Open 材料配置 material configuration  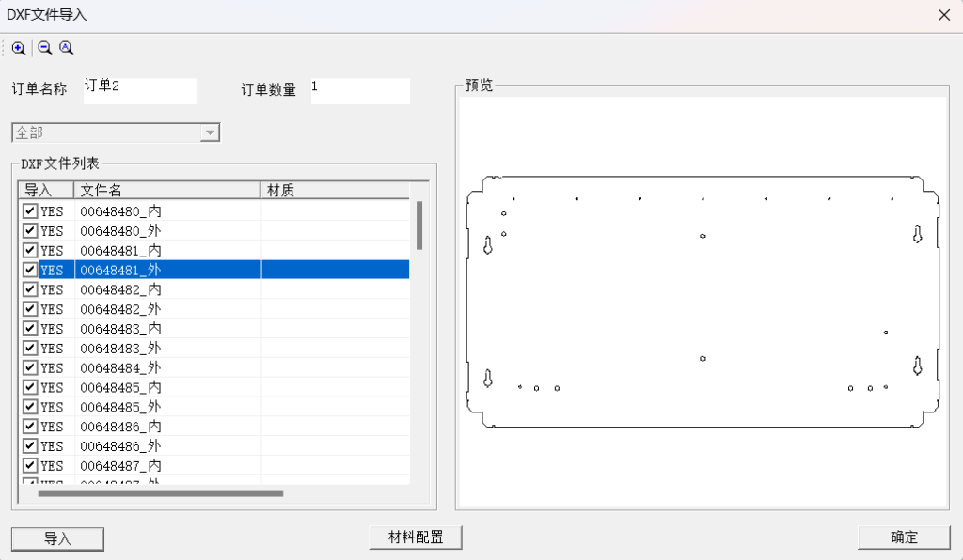(x=415, y=537)
